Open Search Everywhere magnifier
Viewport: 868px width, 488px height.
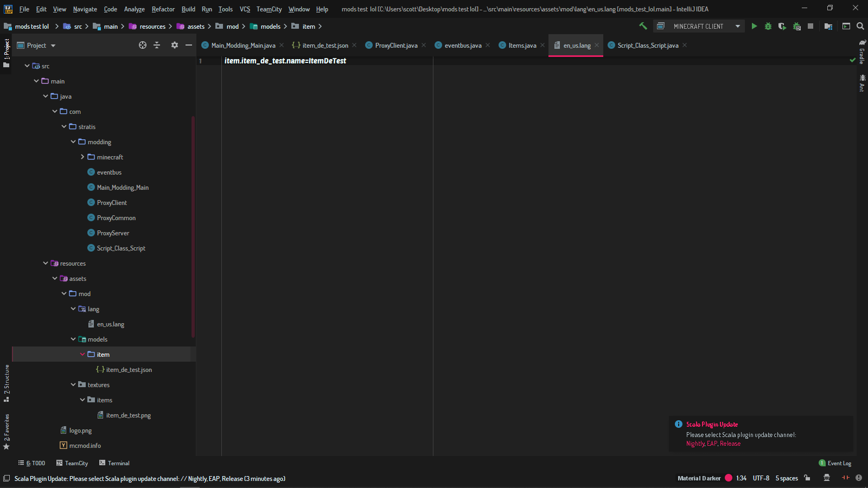pyautogui.click(x=860, y=26)
